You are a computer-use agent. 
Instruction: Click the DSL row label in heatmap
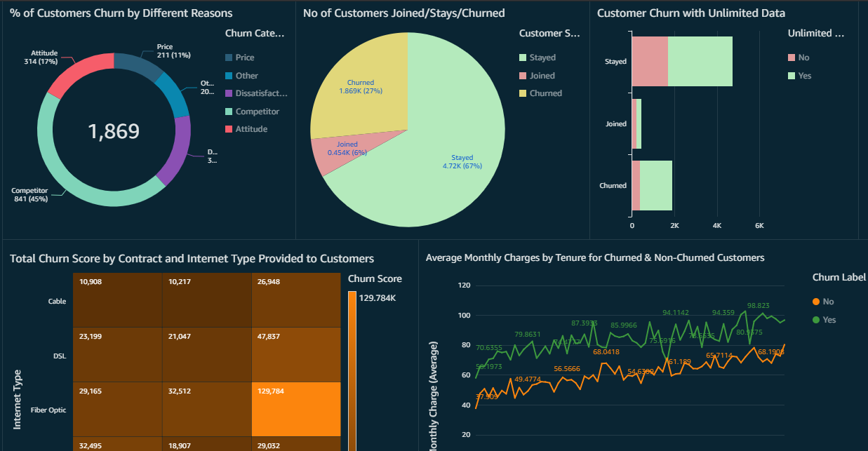click(x=60, y=356)
